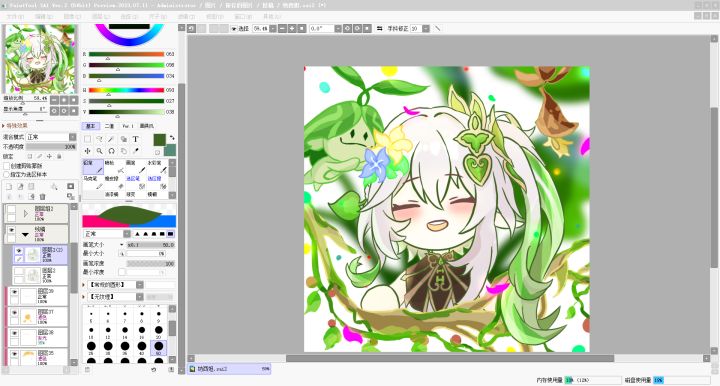Open the 纳西妲.sai2 document tab

pyautogui.click(x=229, y=369)
